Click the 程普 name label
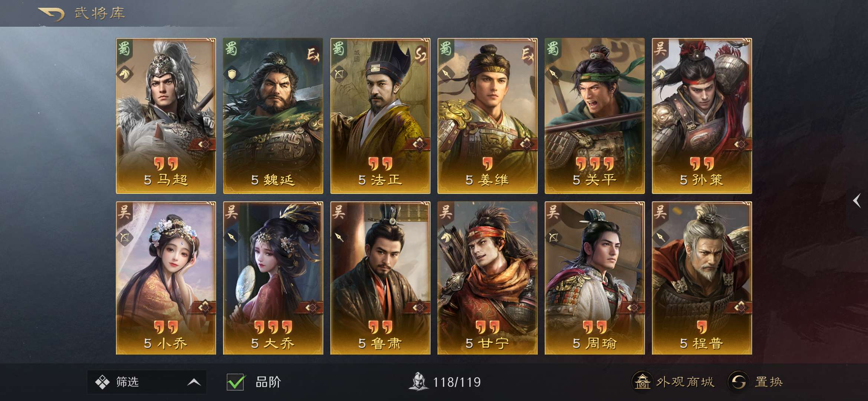 coord(708,343)
